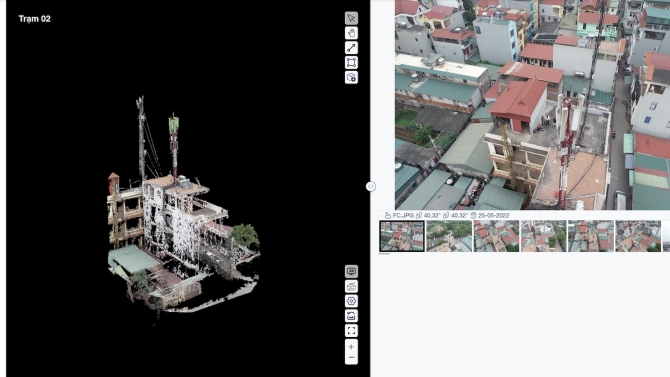The height and width of the screenshot is (377, 670).
Task: Activate the hand pan tool
Action: (351, 33)
